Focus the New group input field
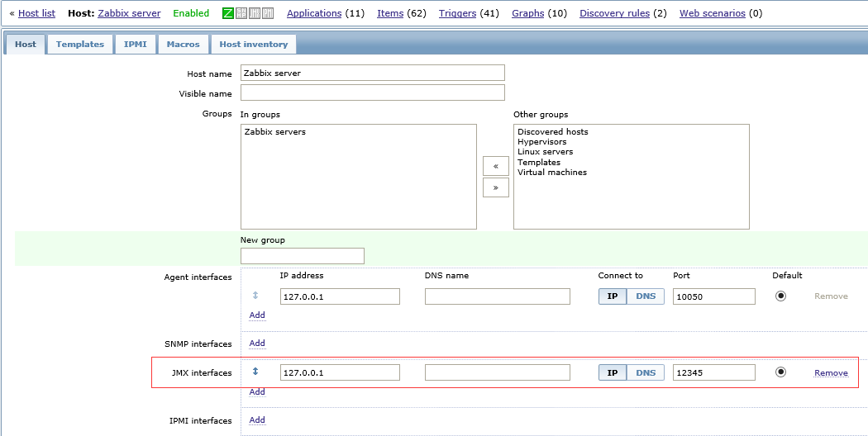 click(303, 256)
